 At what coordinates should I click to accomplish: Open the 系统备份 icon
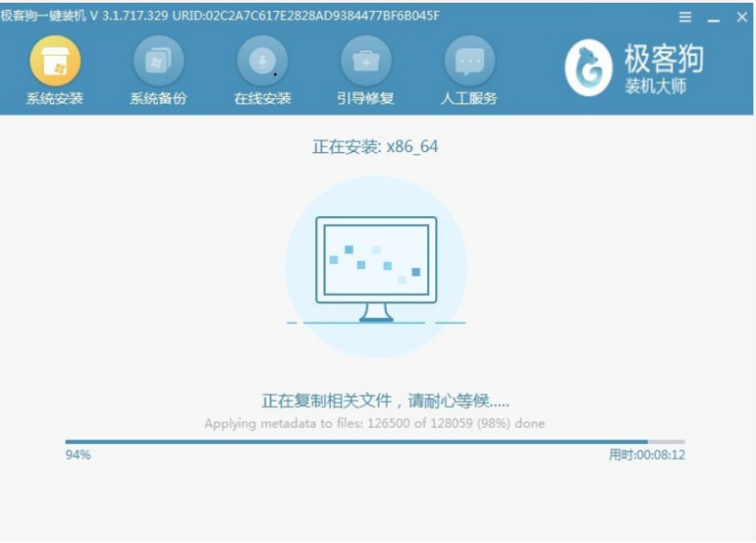click(x=159, y=62)
